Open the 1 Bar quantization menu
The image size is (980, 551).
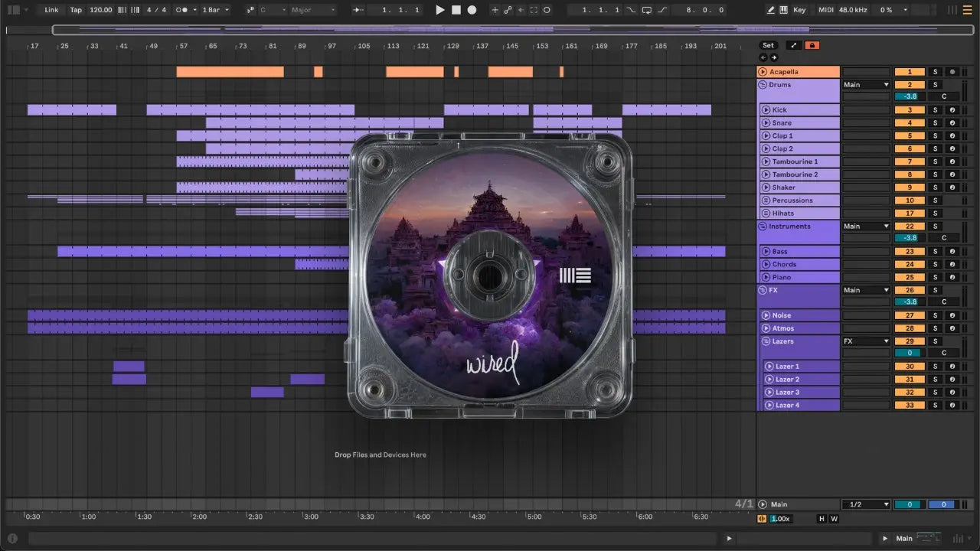(215, 10)
